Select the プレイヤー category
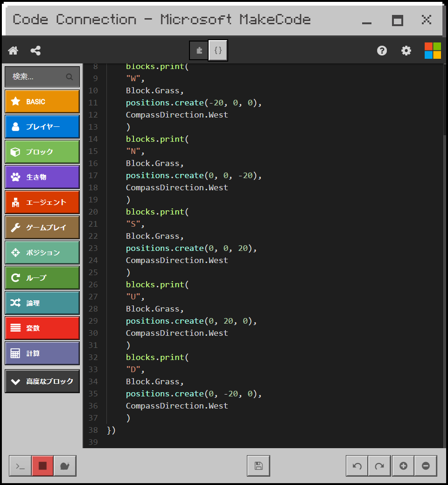The image size is (448, 485). pos(42,126)
